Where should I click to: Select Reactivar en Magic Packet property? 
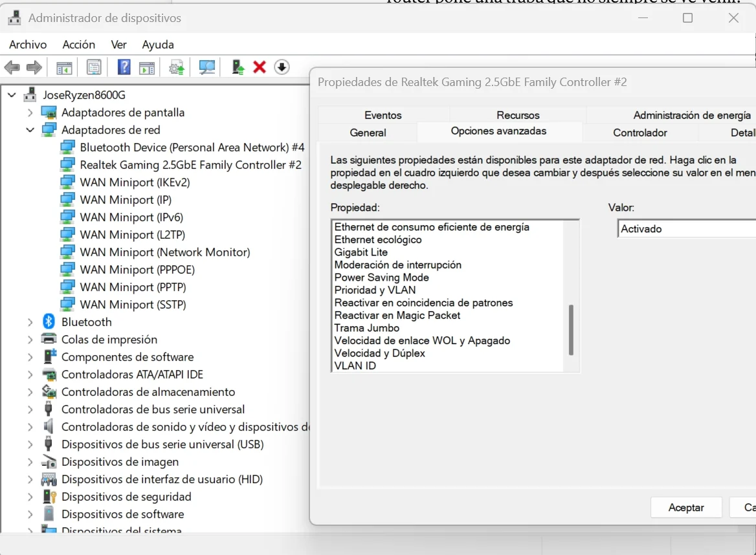[x=397, y=315]
